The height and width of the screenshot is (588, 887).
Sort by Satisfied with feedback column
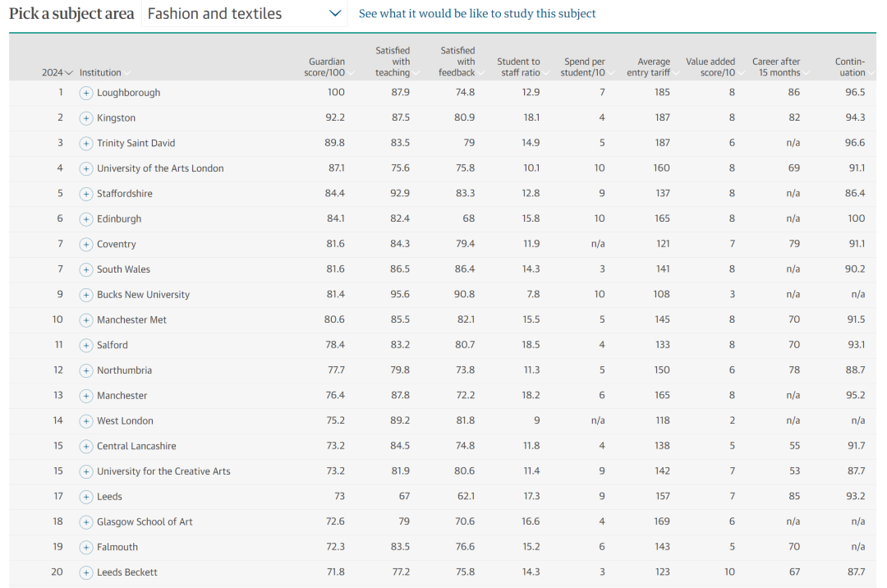point(461,62)
